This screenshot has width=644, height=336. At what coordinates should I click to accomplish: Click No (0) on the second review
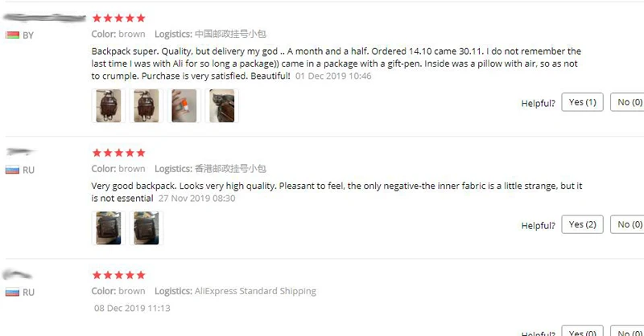pyautogui.click(x=629, y=224)
